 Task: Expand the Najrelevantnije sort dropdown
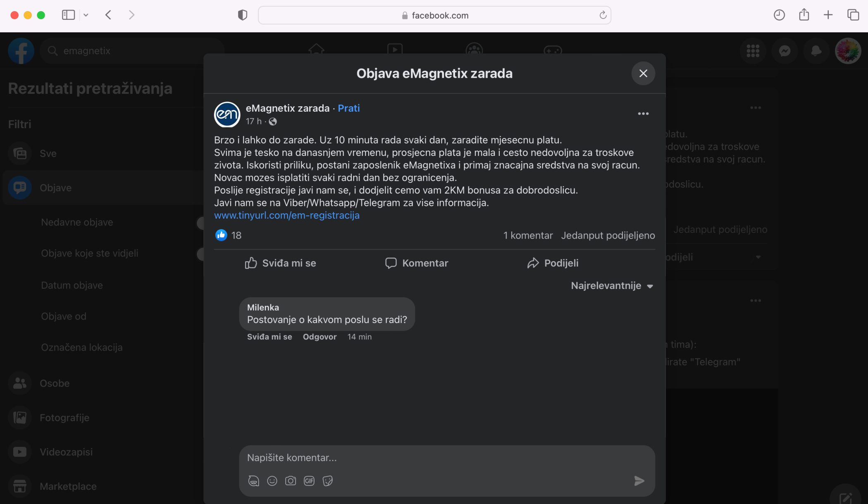pyautogui.click(x=612, y=286)
